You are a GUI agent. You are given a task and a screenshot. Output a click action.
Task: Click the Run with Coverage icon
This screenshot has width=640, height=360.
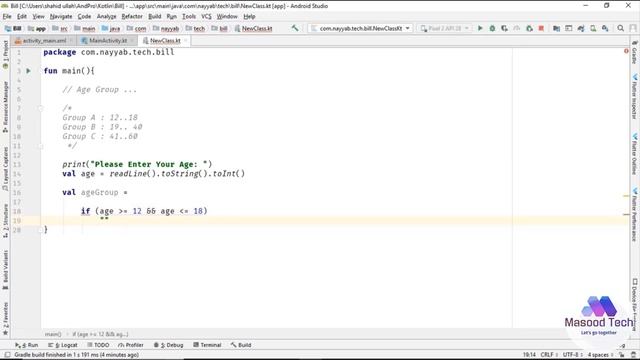tap(504, 28)
